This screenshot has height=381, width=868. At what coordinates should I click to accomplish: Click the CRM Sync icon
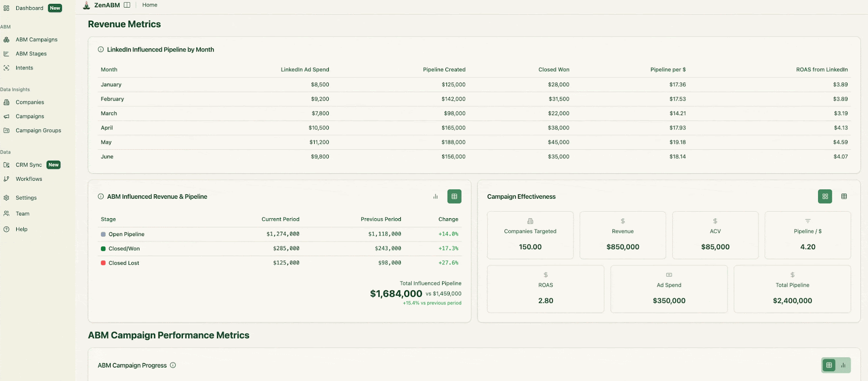click(x=7, y=165)
